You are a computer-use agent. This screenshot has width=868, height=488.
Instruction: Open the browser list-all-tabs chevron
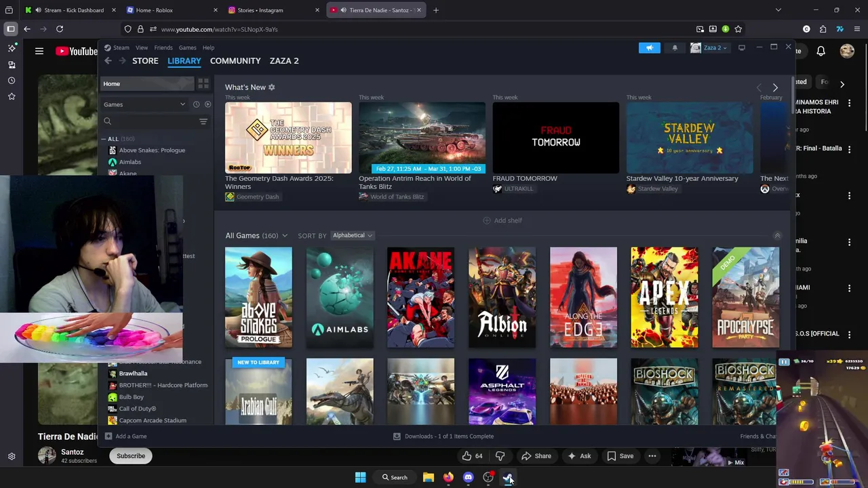click(778, 10)
